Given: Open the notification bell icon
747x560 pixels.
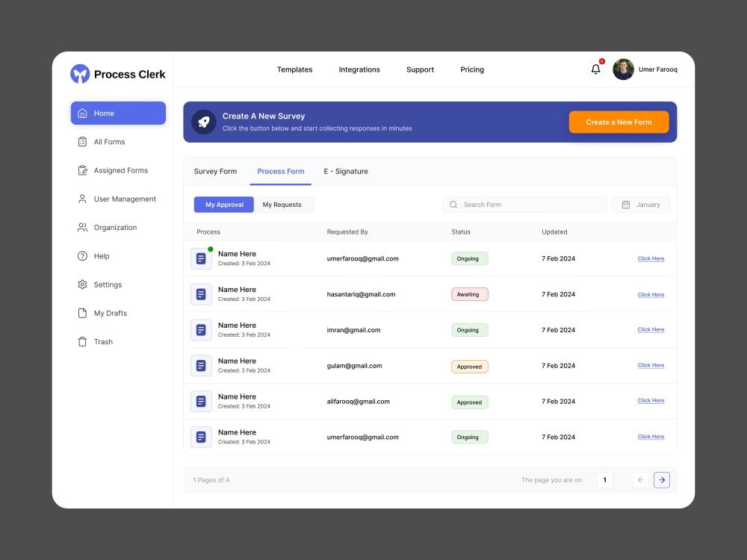Looking at the screenshot, I should 595,69.
